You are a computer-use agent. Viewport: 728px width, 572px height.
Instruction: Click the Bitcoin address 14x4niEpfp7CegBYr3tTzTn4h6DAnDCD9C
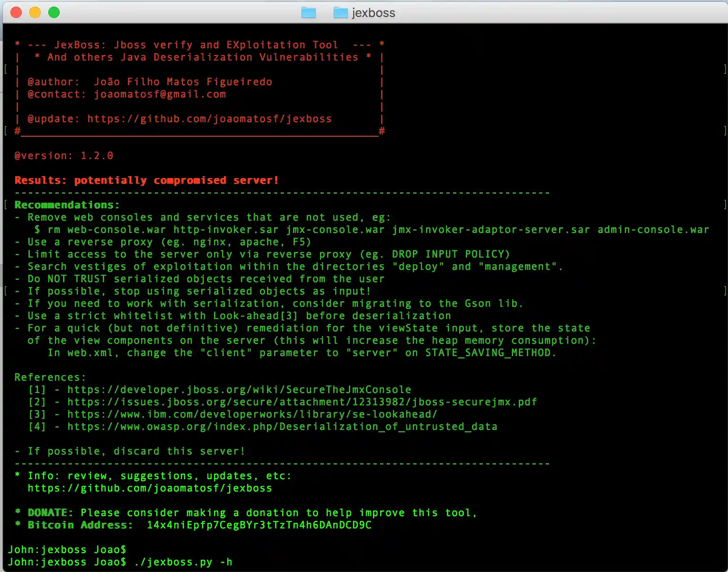(x=259, y=525)
